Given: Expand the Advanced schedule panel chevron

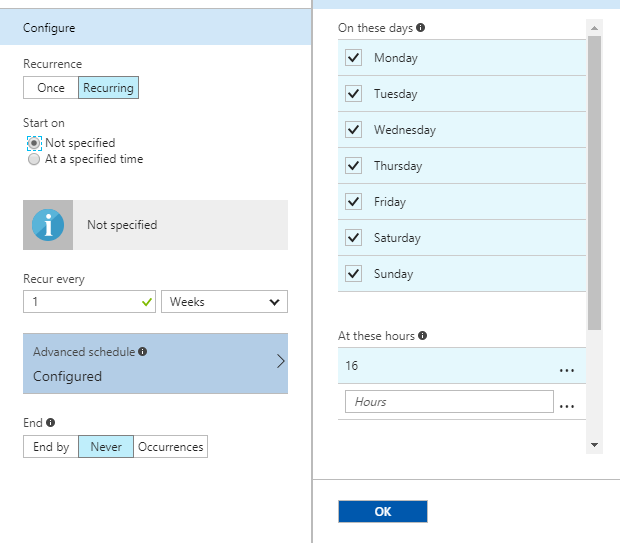Looking at the screenshot, I should (280, 362).
